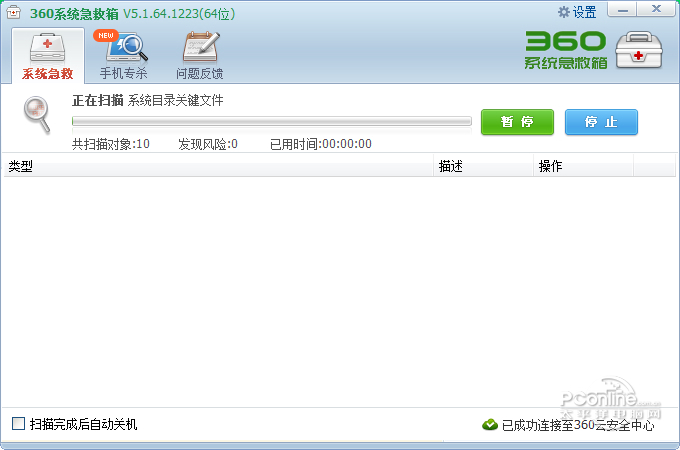Open the 系统急救 first-aid kit tab icon
Screen dimensions: 680x450
(47, 47)
